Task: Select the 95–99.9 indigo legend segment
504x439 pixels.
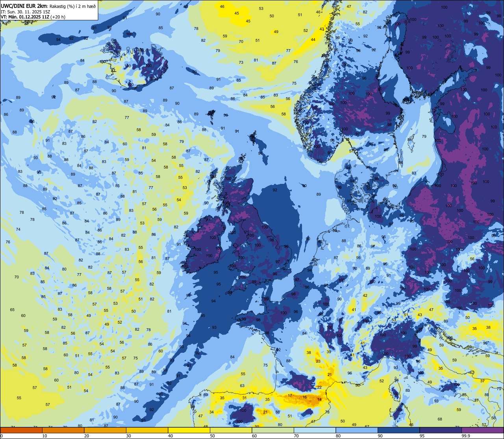Action: point(441,430)
